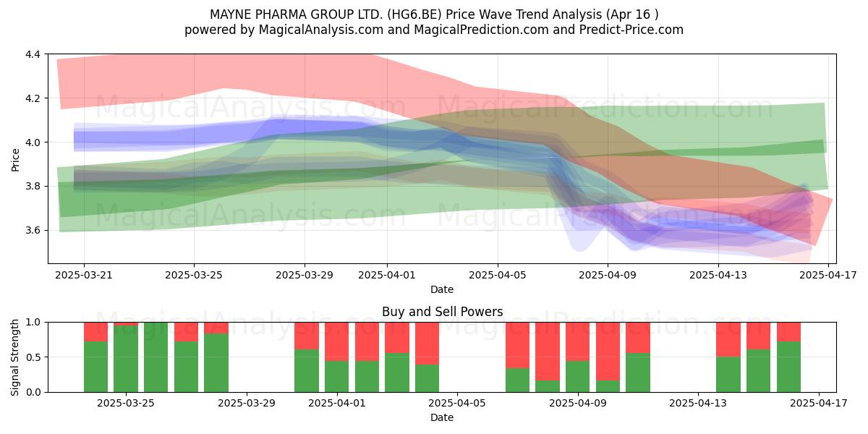Viewport: 868px width, 434px height.
Task: Click the 2025-04-17 date tick under bar chart
Action: pos(819,403)
